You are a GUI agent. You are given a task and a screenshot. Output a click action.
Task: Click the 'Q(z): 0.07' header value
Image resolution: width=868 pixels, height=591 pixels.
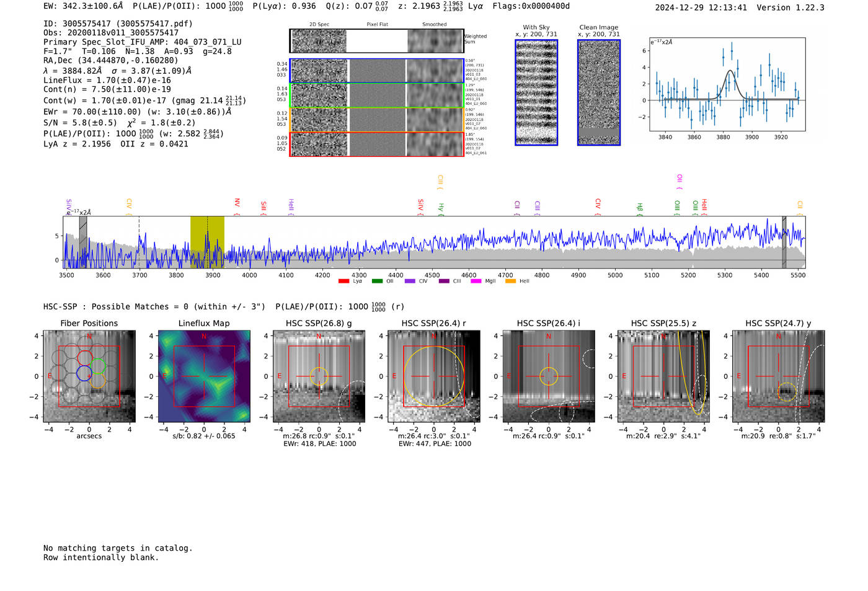click(x=348, y=6)
